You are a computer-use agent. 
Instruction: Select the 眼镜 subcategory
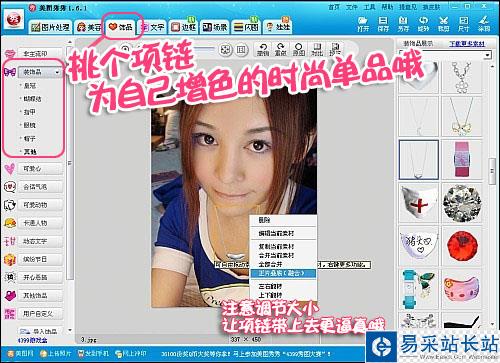point(30,125)
